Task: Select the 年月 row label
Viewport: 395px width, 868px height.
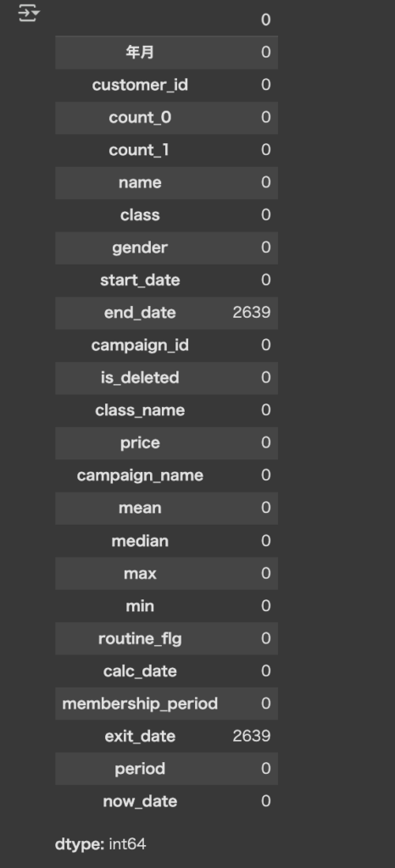Action: pos(140,53)
